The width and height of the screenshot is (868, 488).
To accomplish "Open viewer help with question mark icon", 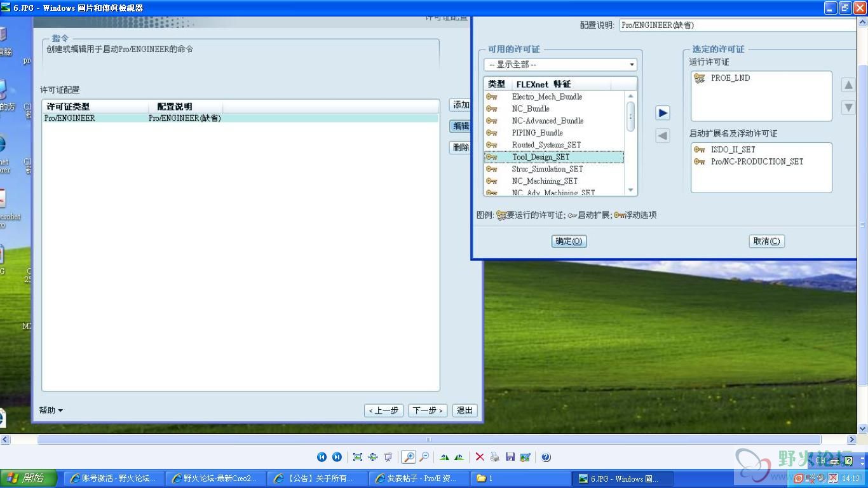I will click(x=546, y=457).
